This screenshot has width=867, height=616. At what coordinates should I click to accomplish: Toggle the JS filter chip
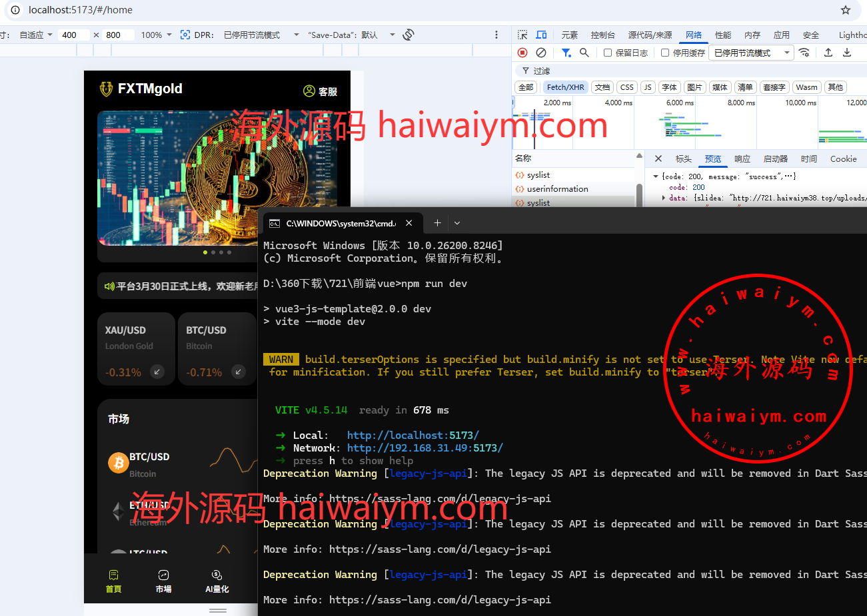point(648,87)
